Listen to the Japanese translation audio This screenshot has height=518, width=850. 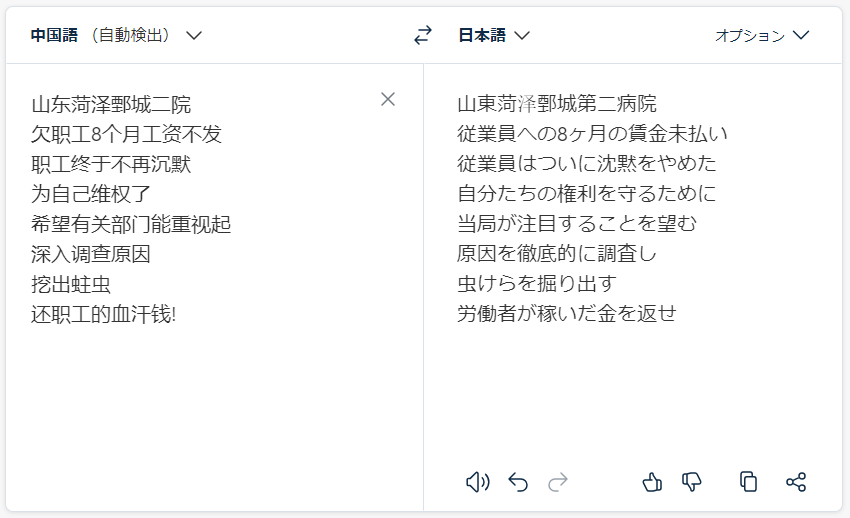click(478, 482)
